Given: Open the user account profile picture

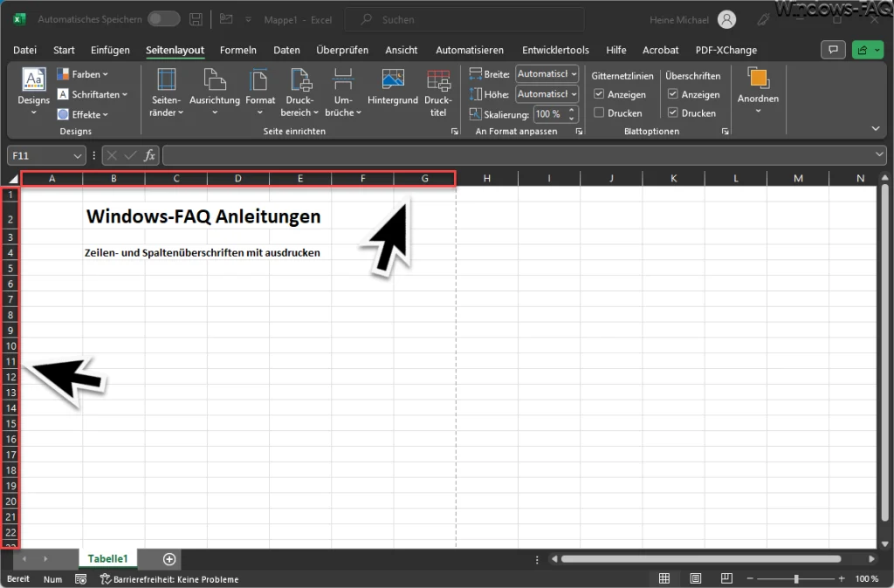Looking at the screenshot, I should [x=726, y=19].
